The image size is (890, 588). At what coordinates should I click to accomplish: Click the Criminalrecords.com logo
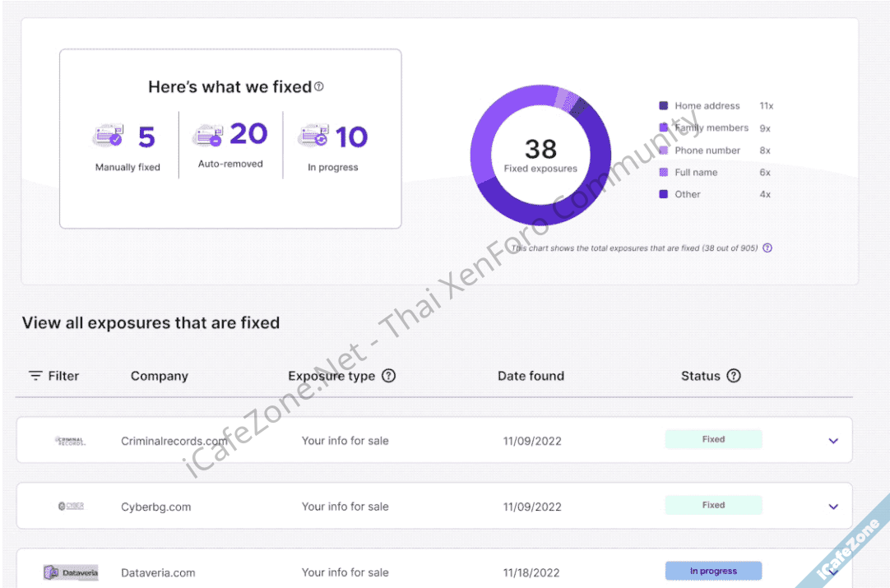pos(71,441)
